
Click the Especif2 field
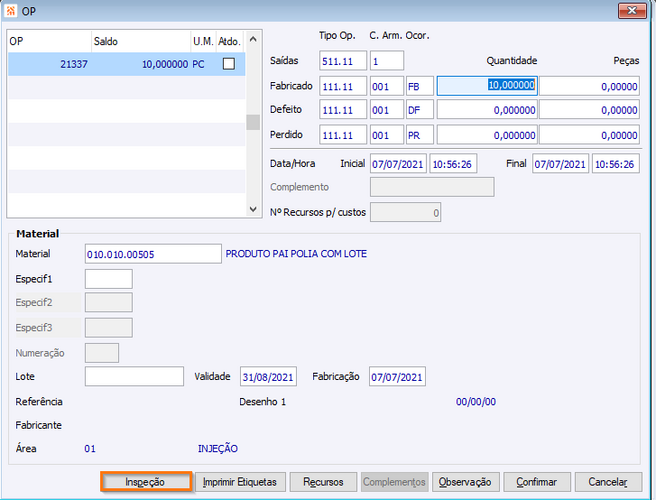click(109, 303)
